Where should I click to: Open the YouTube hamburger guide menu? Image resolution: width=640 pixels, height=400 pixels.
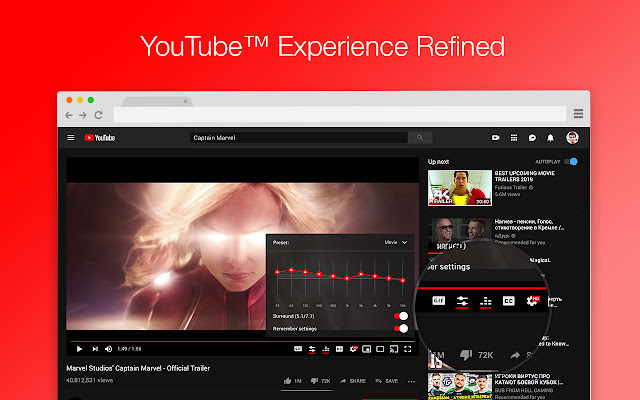71,138
